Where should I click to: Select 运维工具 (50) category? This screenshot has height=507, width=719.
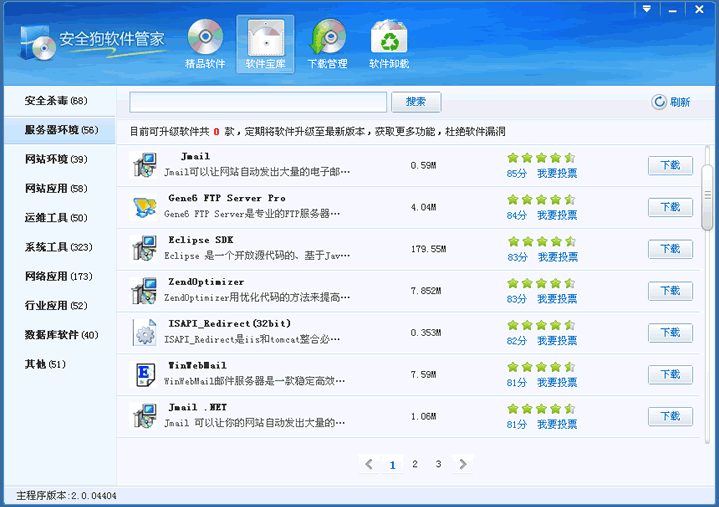tap(56, 218)
